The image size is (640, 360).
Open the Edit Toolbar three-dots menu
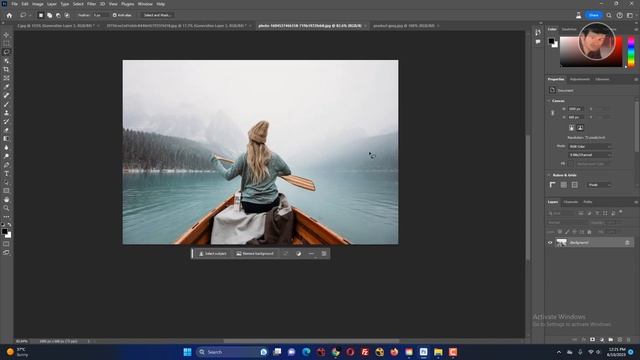coord(6,217)
